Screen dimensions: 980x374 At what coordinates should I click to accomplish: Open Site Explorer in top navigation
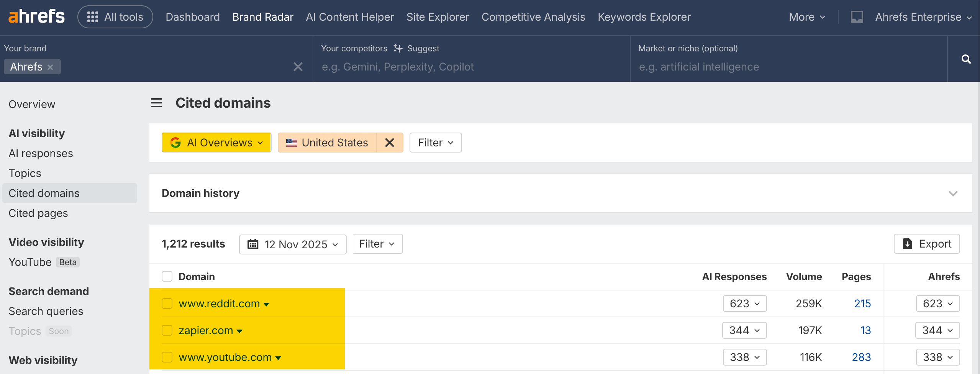[x=437, y=17]
